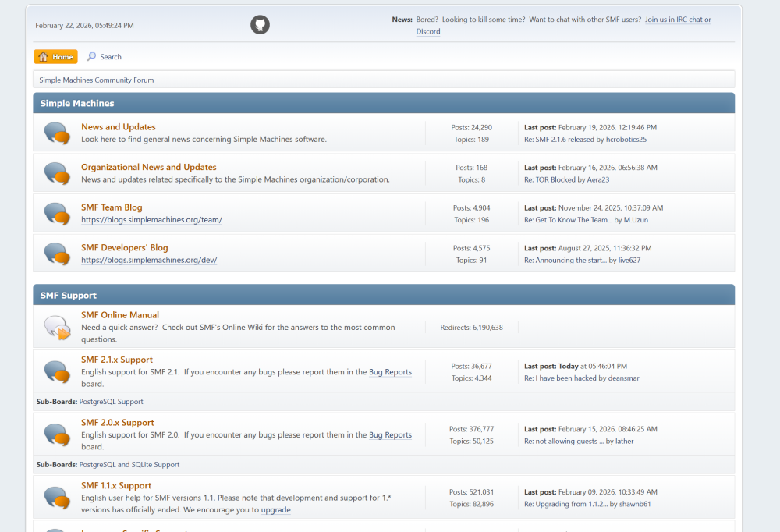Viewport: 780px width, 532px height.
Task: Click Simple Machines Community Forum breadcrumb
Action: click(x=97, y=80)
